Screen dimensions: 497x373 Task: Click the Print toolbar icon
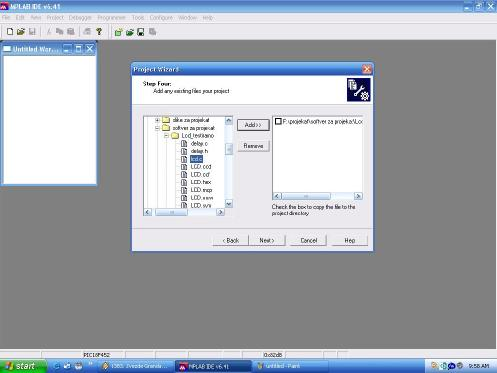click(87, 32)
